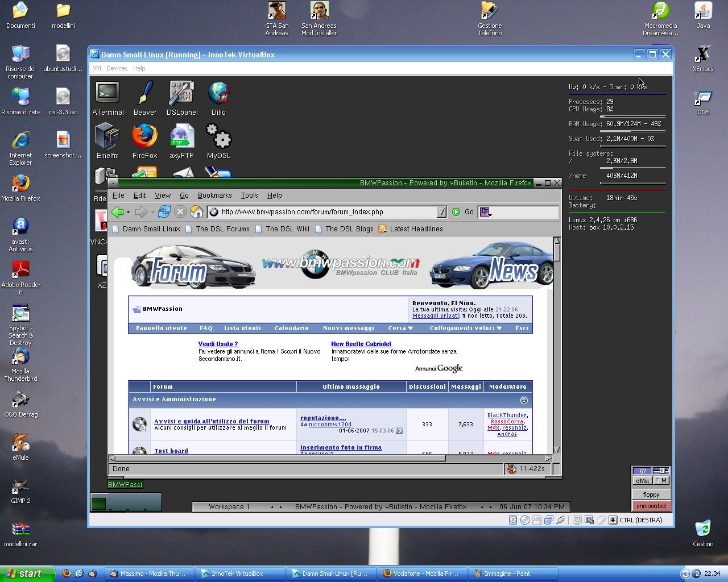Viewport: 728px width, 582px height.
Task: Collapse the Avvisi e Amministrazione section
Action: (x=524, y=400)
